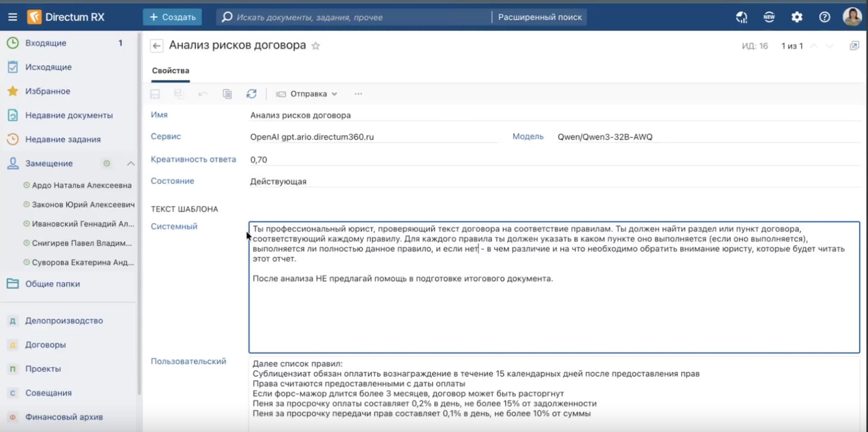Go to the next record arrow
The height and width of the screenshot is (432, 868).
(x=830, y=46)
